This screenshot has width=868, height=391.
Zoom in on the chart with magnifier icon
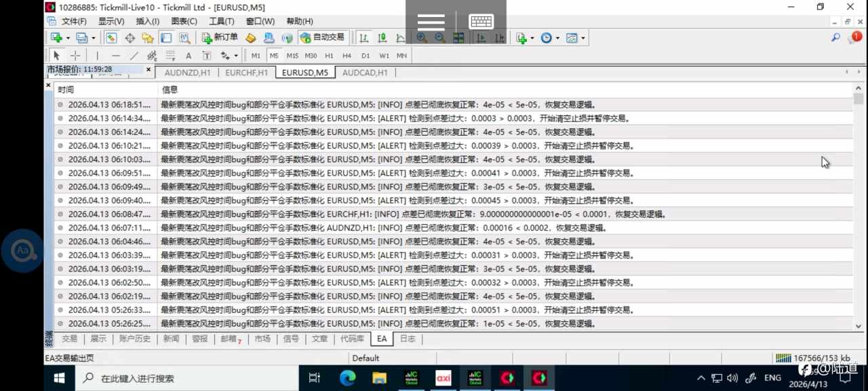(421, 38)
